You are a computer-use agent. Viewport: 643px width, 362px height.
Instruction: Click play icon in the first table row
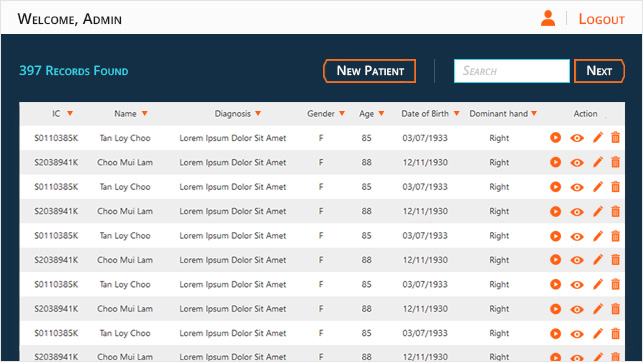pos(555,137)
